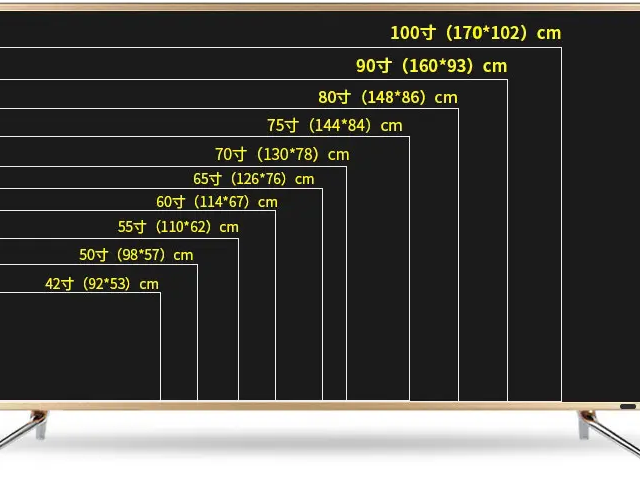Image resolution: width=640 pixels, height=480 pixels.
Task: Click the 80寸 (148*86) cm label
Action: tap(388, 97)
